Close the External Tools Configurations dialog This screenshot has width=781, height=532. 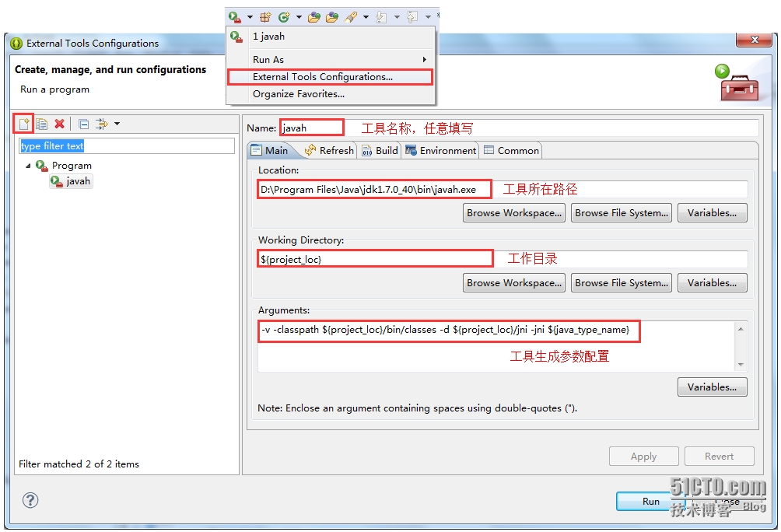pyautogui.click(x=755, y=40)
